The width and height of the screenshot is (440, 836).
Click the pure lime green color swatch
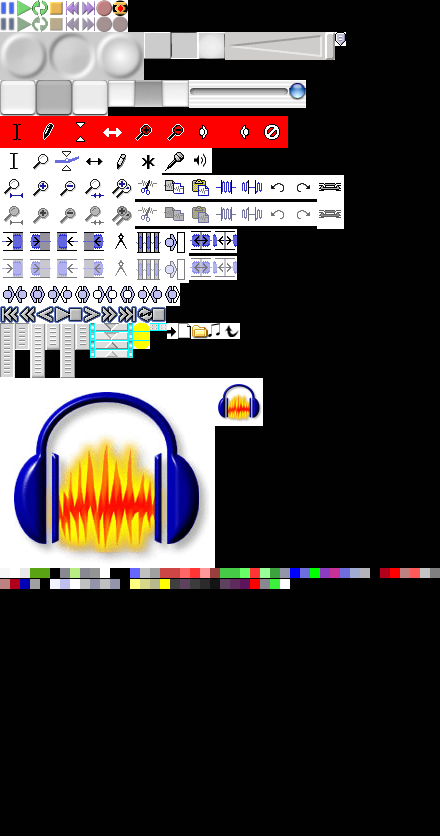point(315,573)
